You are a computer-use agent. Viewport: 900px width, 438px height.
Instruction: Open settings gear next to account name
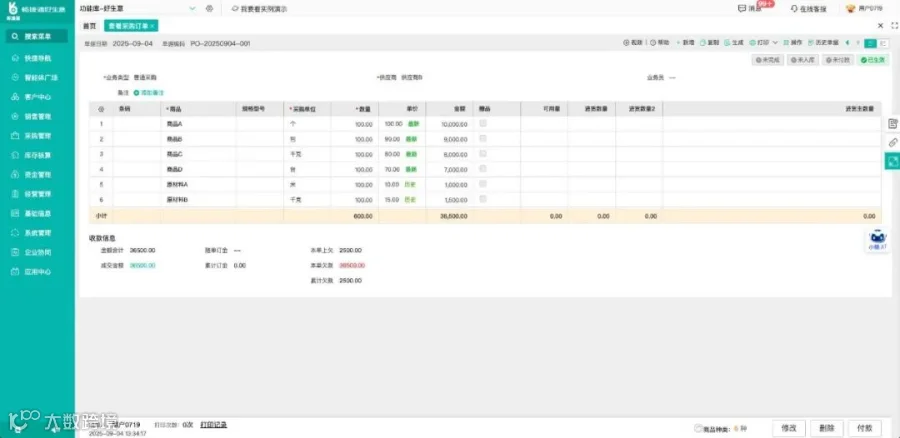pos(210,9)
